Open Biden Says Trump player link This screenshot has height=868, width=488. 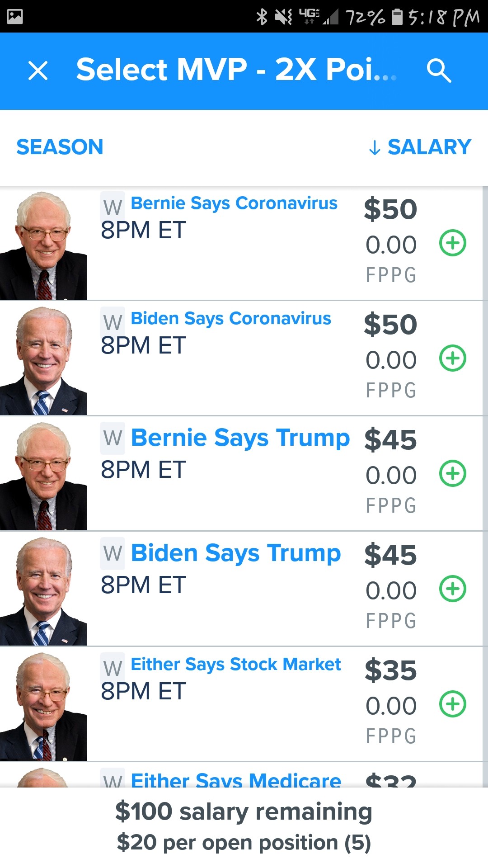[x=235, y=553]
